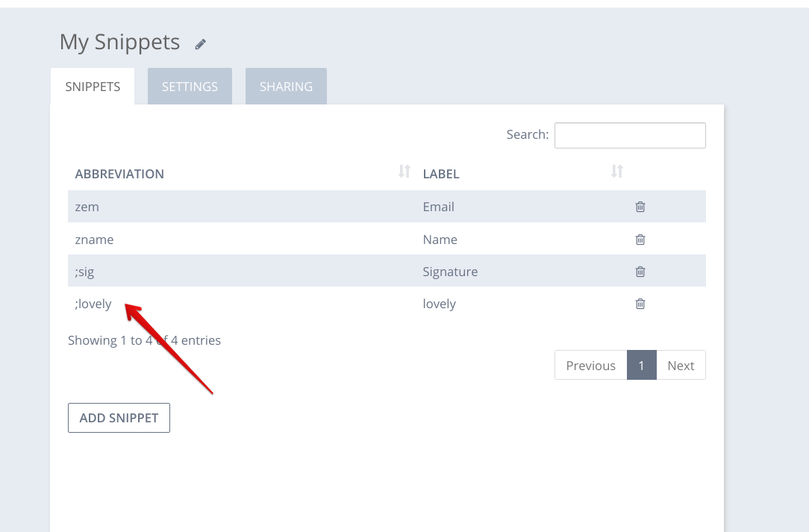Image resolution: width=809 pixels, height=532 pixels.
Task: Click the Signature label cell
Action: [450, 272]
